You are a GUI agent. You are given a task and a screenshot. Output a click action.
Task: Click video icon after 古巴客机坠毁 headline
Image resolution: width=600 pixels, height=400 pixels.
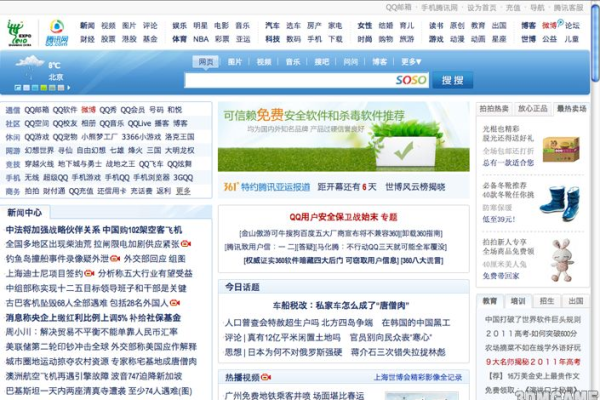click(175, 303)
